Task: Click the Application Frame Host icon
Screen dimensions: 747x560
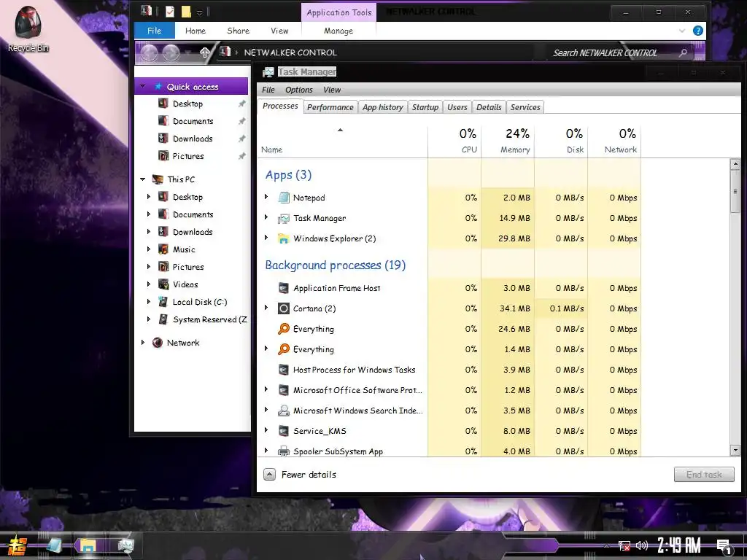Action: tap(284, 288)
